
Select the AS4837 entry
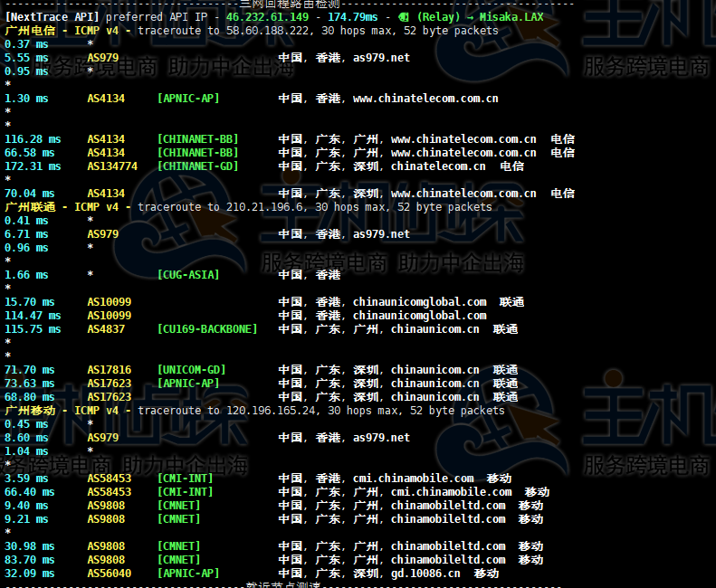(106, 329)
